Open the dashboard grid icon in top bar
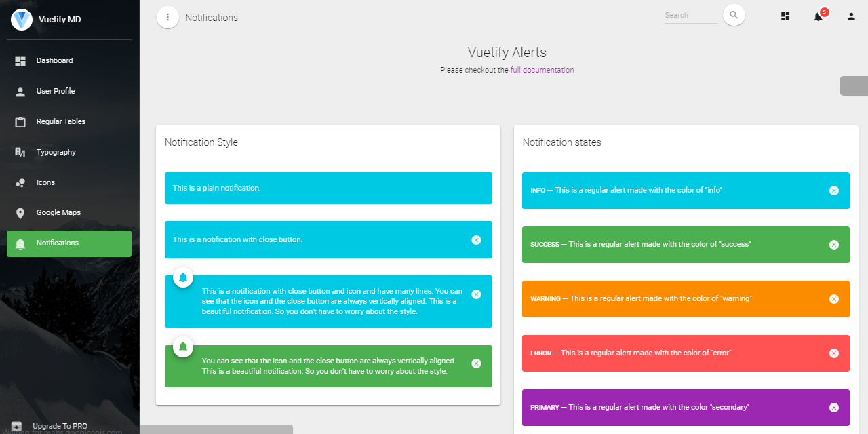 pyautogui.click(x=785, y=16)
